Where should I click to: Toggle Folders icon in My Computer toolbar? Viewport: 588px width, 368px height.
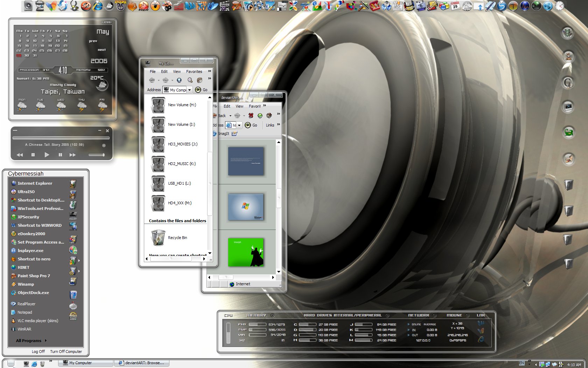(199, 80)
